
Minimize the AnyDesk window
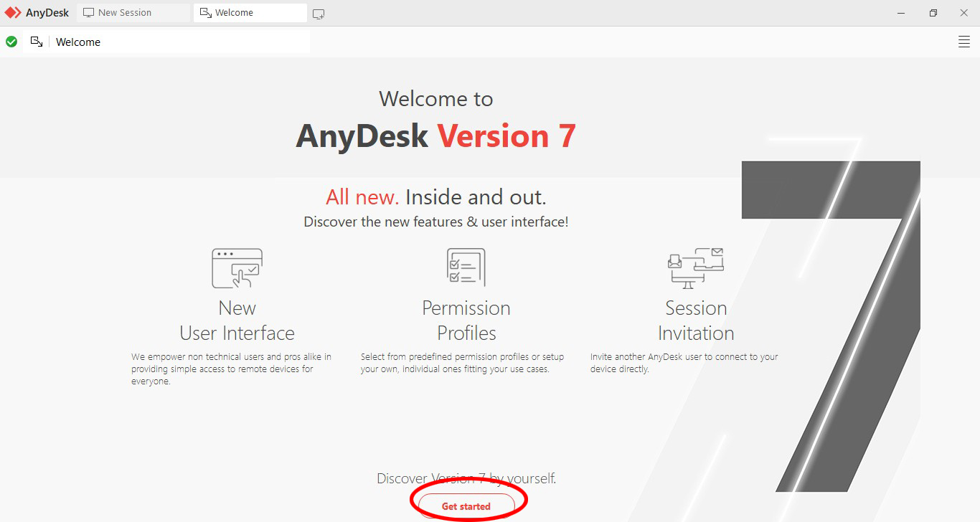coord(901,13)
